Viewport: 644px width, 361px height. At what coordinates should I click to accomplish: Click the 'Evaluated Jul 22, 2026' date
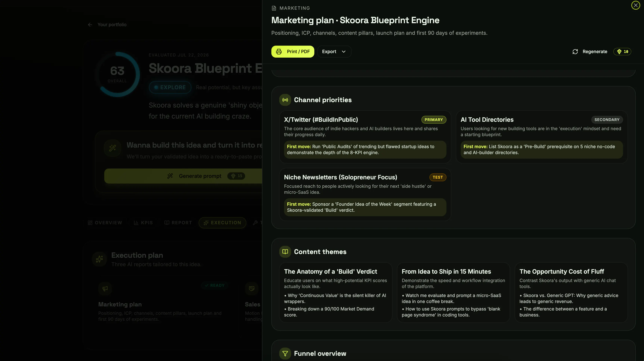(179, 55)
